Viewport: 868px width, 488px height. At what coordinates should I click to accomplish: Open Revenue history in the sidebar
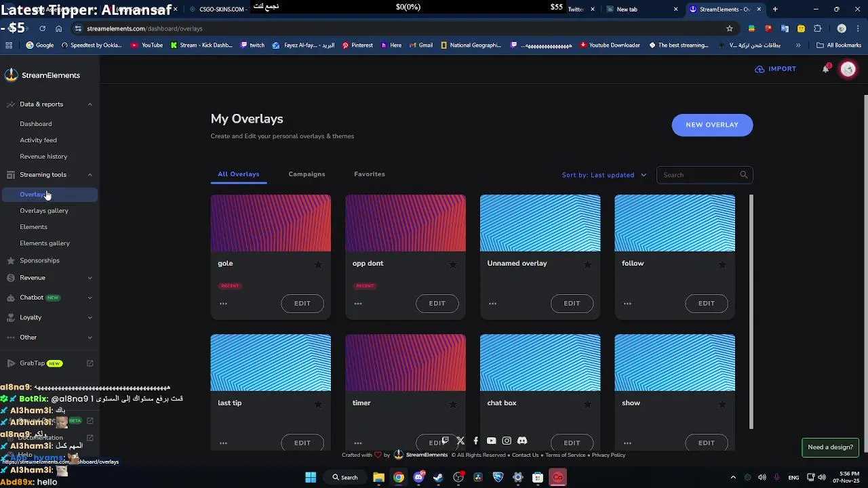[43, 157]
